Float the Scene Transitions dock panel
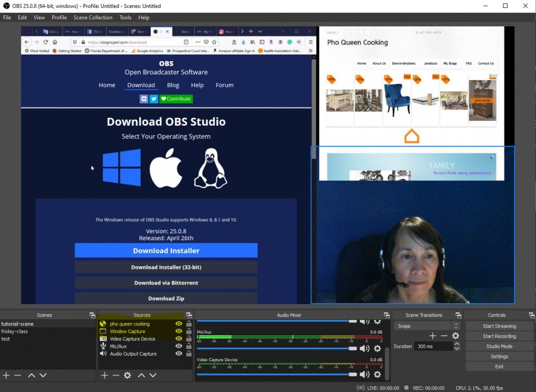The height and width of the screenshot is (392, 536). (459, 315)
